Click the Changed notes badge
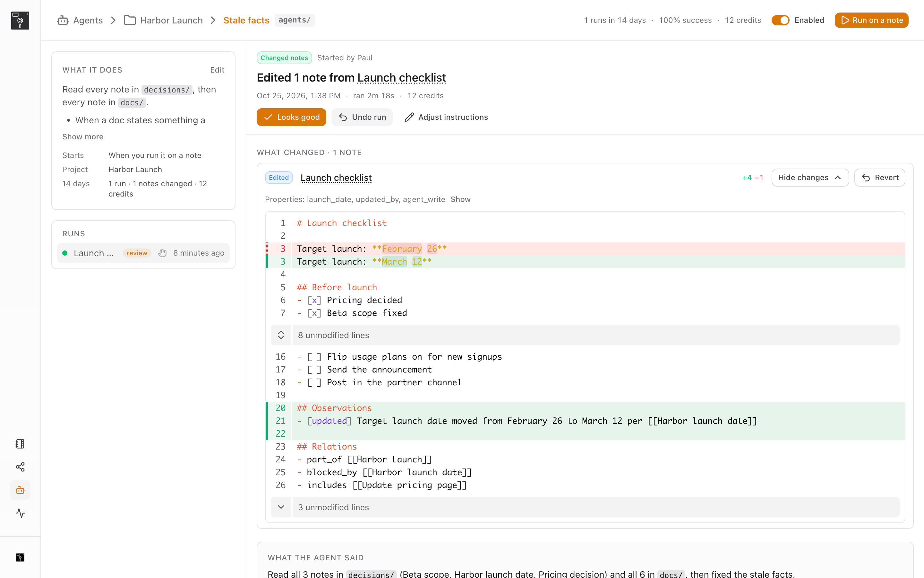Screen dimensions: 924x578 pos(284,58)
